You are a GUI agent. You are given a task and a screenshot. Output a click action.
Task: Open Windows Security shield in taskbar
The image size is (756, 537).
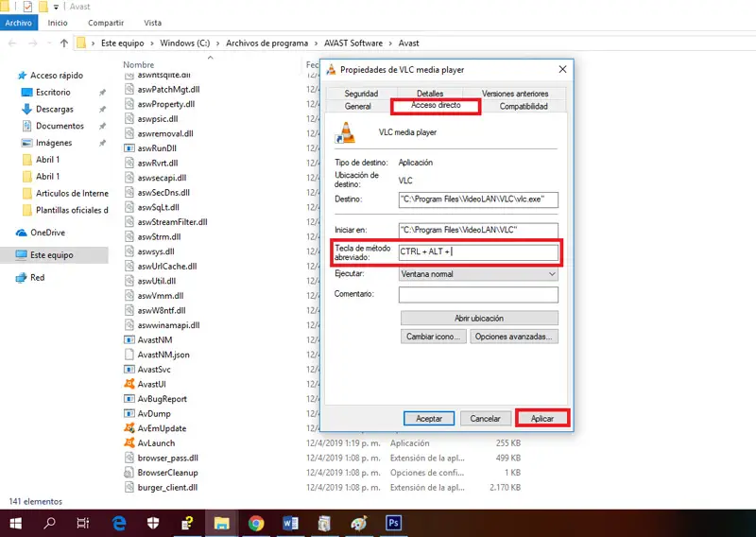tap(153, 523)
